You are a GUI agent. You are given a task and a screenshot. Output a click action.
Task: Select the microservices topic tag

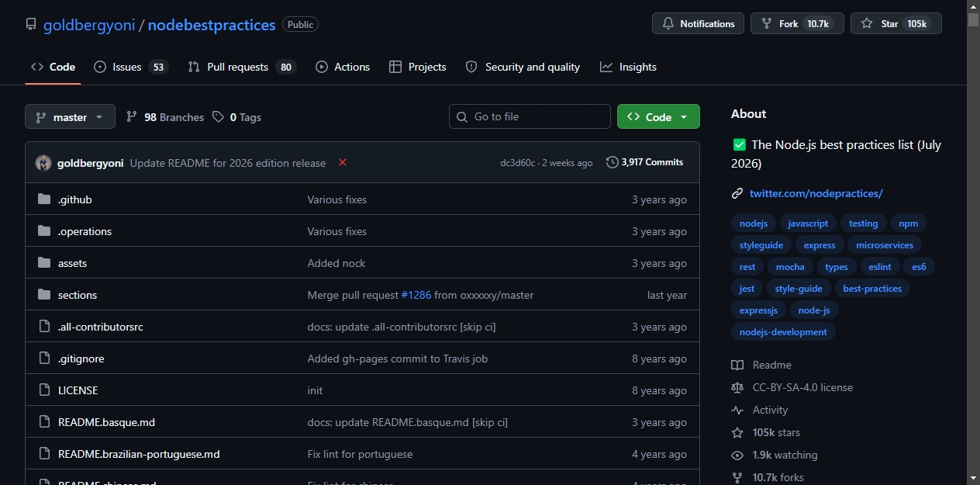pyautogui.click(x=885, y=245)
